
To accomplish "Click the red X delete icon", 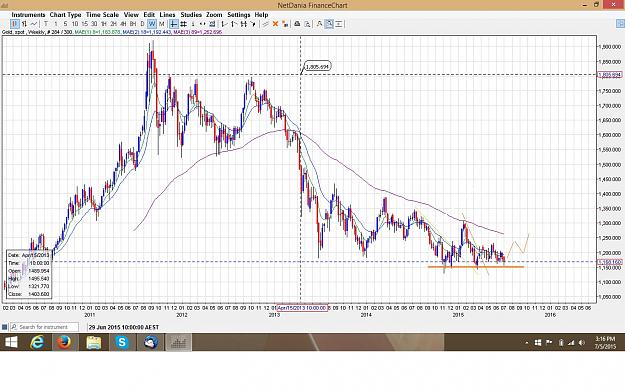I will [275, 24].
